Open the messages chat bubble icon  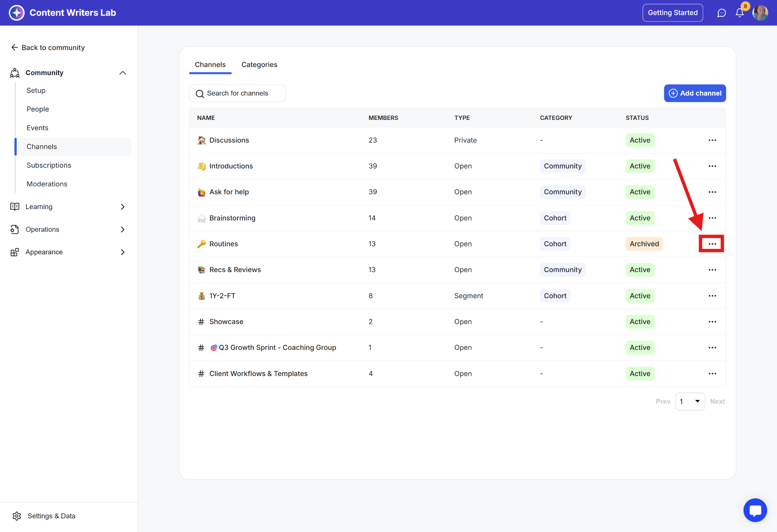[721, 13]
